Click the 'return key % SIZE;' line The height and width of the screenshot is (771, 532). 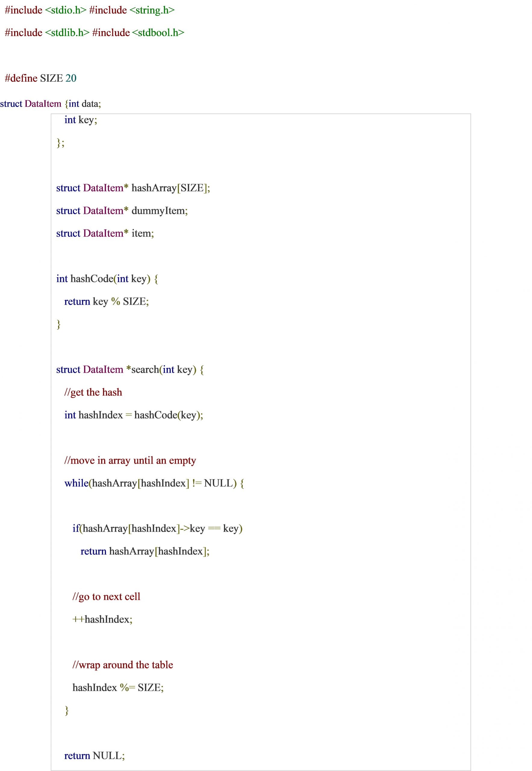pyautogui.click(x=106, y=301)
